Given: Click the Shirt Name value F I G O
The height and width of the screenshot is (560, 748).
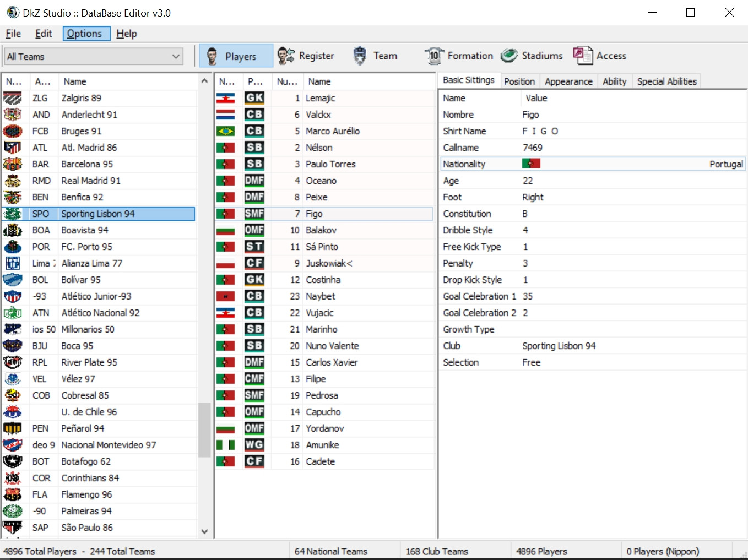Looking at the screenshot, I should click(540, 131).
